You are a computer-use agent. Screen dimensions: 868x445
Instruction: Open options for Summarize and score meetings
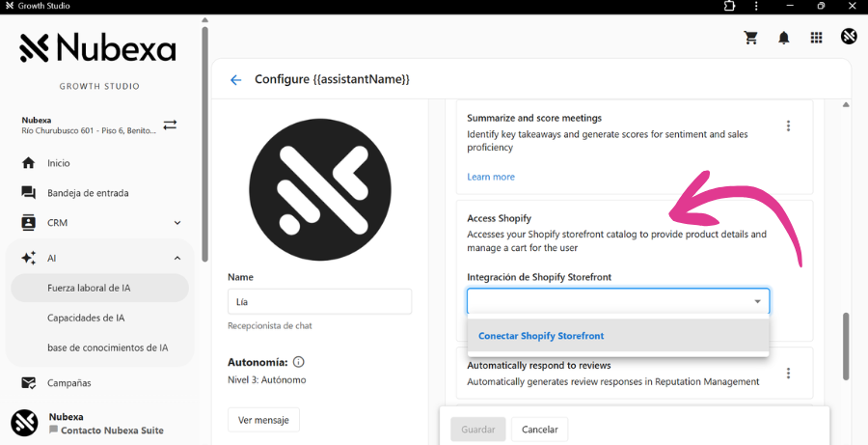pos(788,125)
